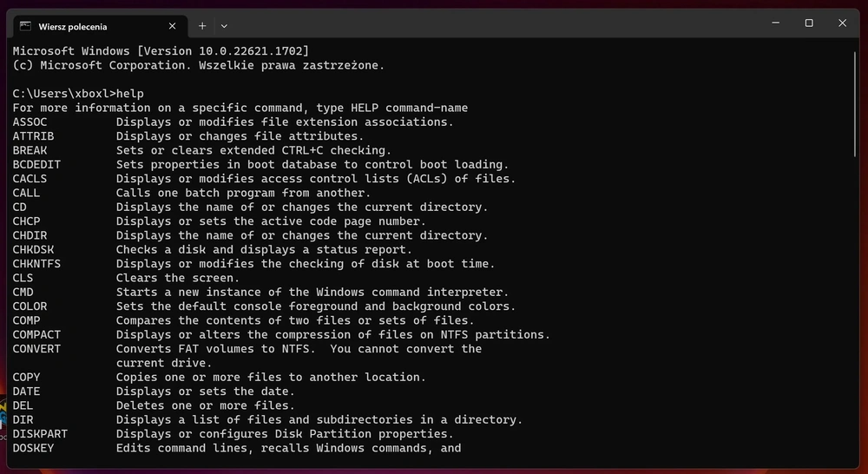Minimize the terminal window
Image resolution: width=868 pixels, height=474 pixels.
(x=775, y=23)
